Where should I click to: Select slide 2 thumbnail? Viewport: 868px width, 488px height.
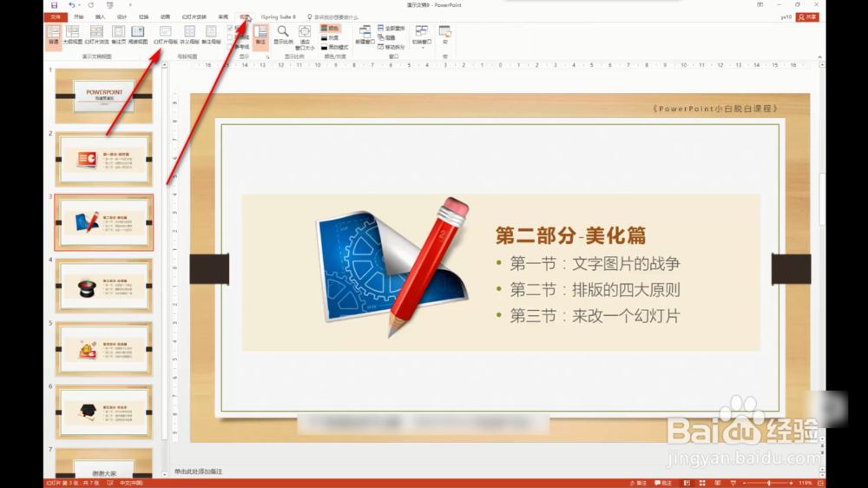point(104,159)
